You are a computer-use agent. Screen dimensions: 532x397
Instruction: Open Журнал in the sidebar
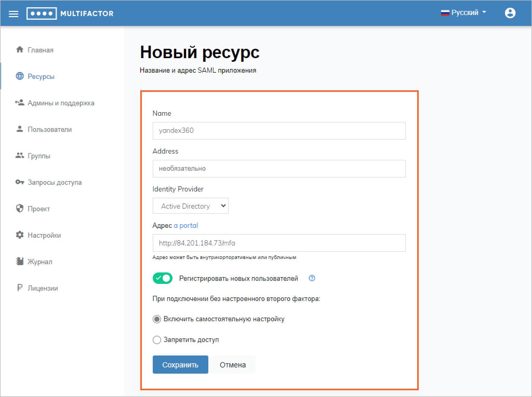click(40, 262)
